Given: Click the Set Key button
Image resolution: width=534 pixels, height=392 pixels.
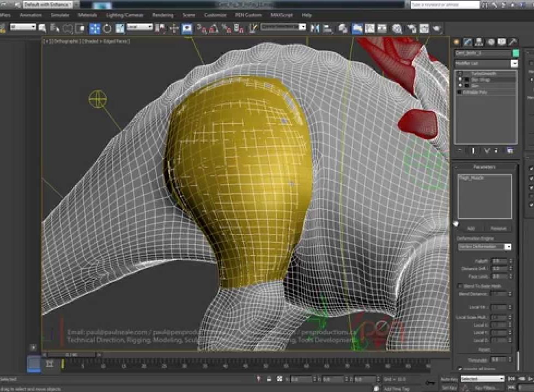Looking at the screenshot, I should pos(449,388).
